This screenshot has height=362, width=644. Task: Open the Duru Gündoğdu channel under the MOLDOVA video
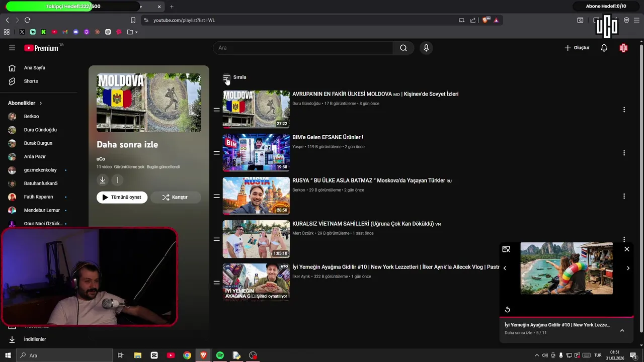(x=306, y=104)
